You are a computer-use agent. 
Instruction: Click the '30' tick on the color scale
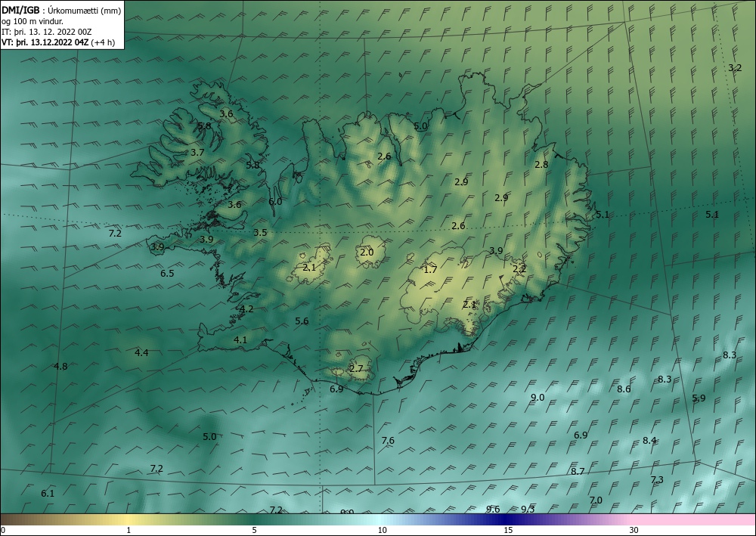[634, 530]
